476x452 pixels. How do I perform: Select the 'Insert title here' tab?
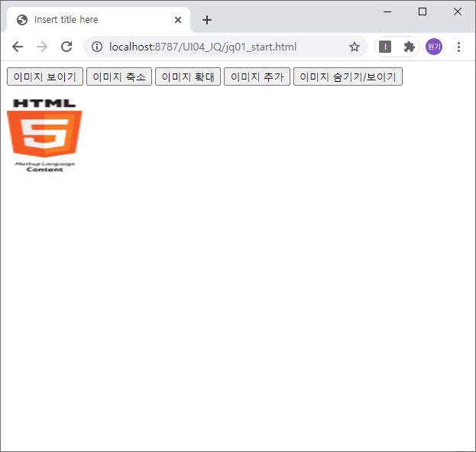tap(99, 20)
